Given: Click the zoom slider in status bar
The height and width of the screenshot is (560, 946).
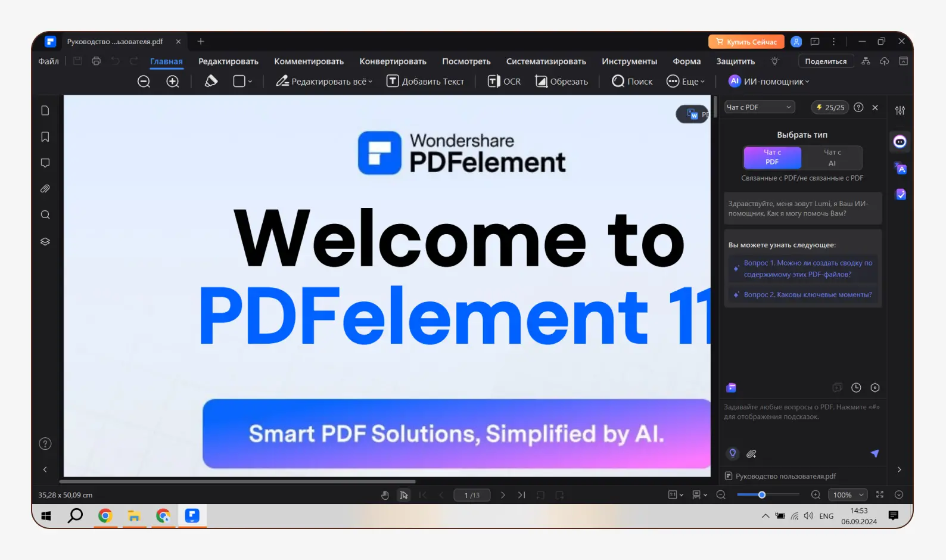Looking at the screenshot, I should click(x=768, y=495).
